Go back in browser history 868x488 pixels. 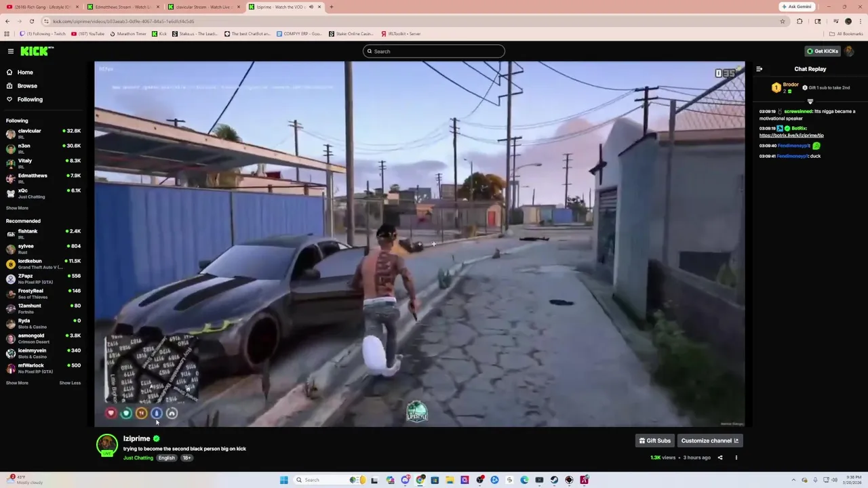(x=7, y=21)
